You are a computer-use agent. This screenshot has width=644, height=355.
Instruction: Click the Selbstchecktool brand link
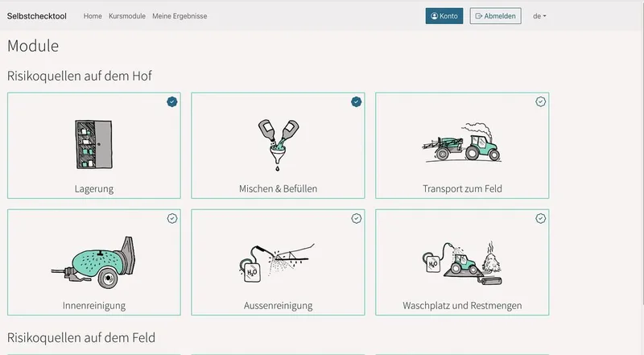(x=36, y=16)
